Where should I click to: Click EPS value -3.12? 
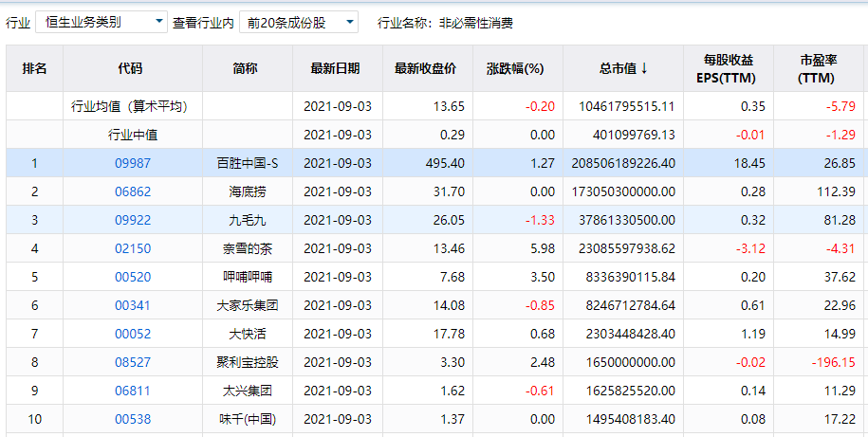[x=750, y=248]
